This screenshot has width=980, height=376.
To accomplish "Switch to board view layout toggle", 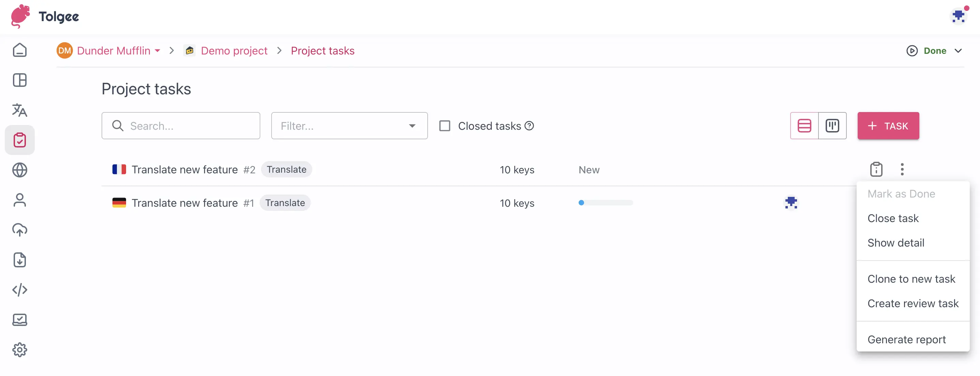I will click(x=833, y=125).
